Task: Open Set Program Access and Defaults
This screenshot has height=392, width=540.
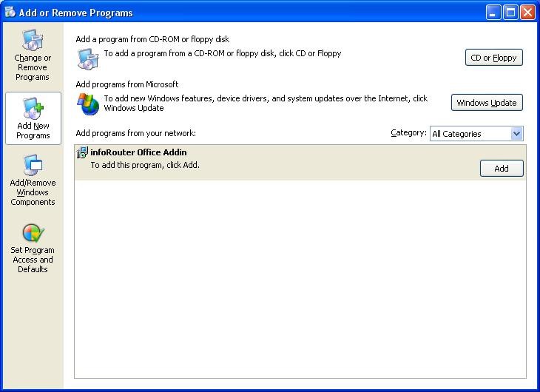Action: [x=33, y=249]
